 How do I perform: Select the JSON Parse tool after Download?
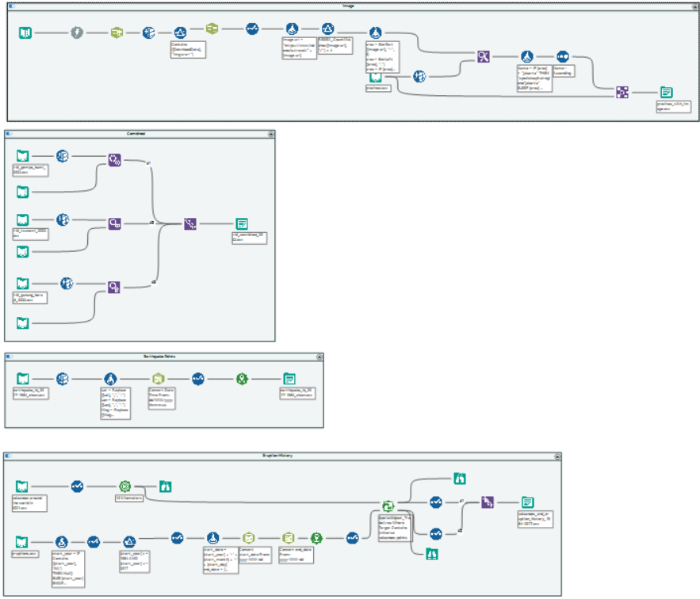(117, 32)
